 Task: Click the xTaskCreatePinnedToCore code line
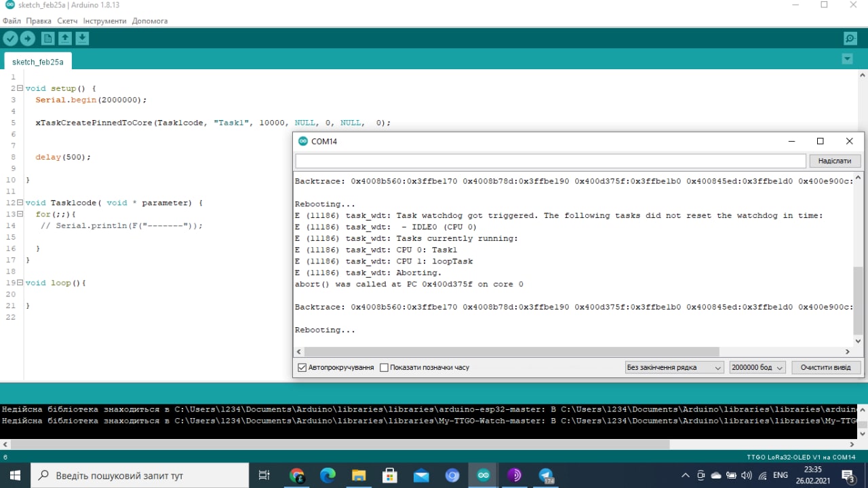[213, 123]
